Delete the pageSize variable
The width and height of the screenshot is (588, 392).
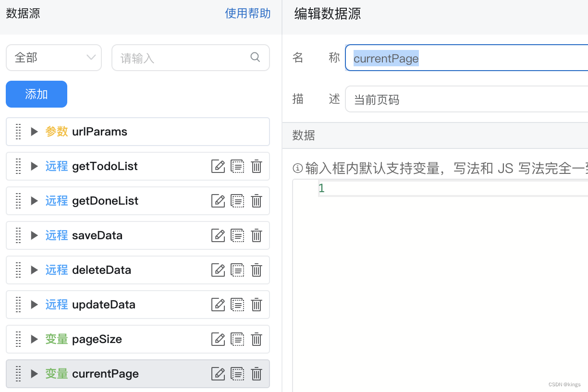point(257,339)
